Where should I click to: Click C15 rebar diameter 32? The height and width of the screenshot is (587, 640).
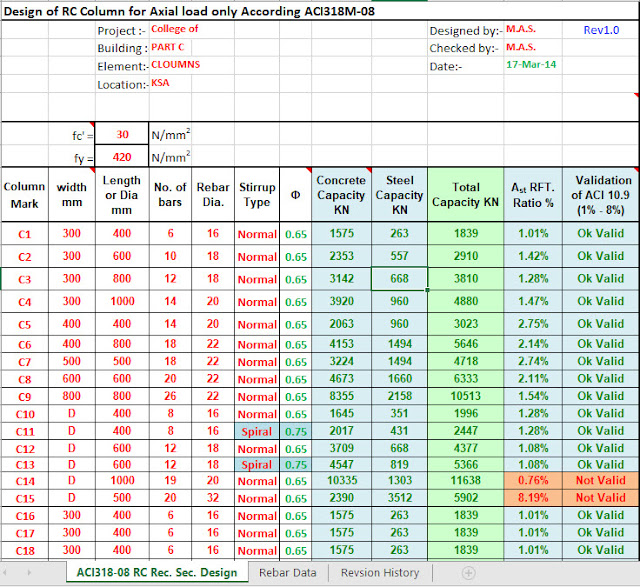click(x=213, y=498)
